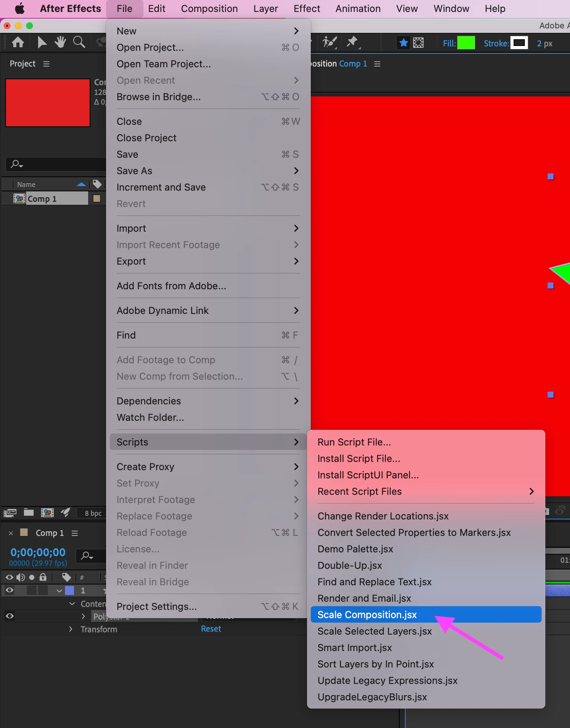Open the Composition menu
The width and height of the screenshot is (570, 728).
coord(209,9)
